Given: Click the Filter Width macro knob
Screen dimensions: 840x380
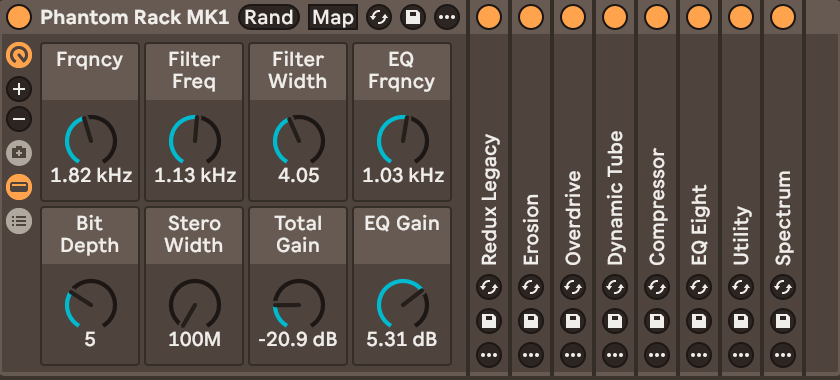Looking at the screenshot, I should pos(298,139).
